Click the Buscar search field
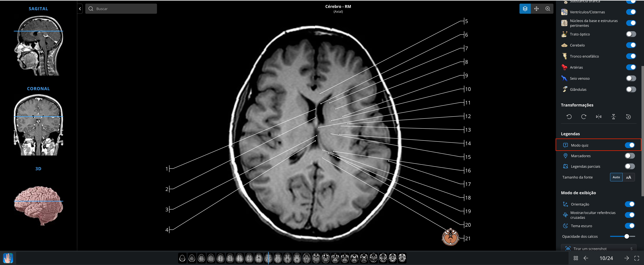 point(121,9)
